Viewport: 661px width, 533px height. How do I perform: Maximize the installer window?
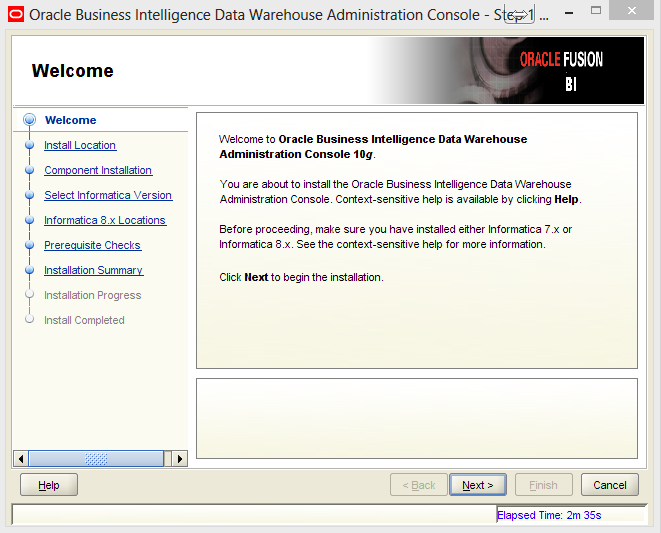pyautogui.click(x=596, y=12)
